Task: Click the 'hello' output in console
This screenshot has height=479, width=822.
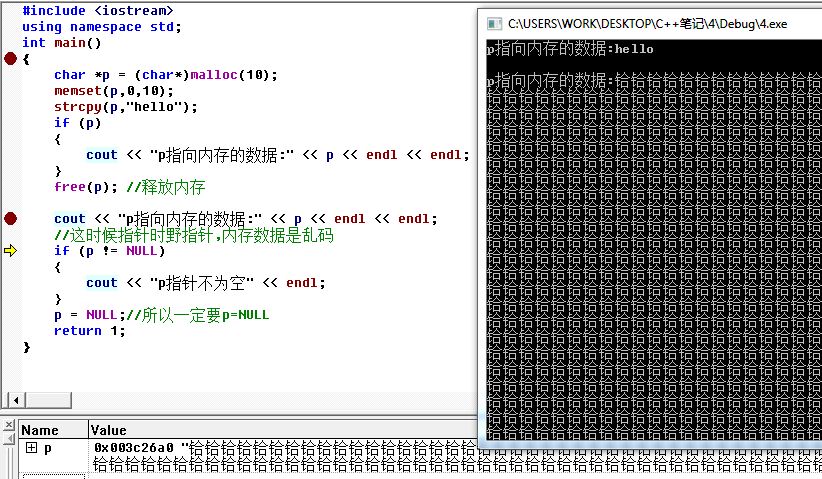Action: point(634,49)
